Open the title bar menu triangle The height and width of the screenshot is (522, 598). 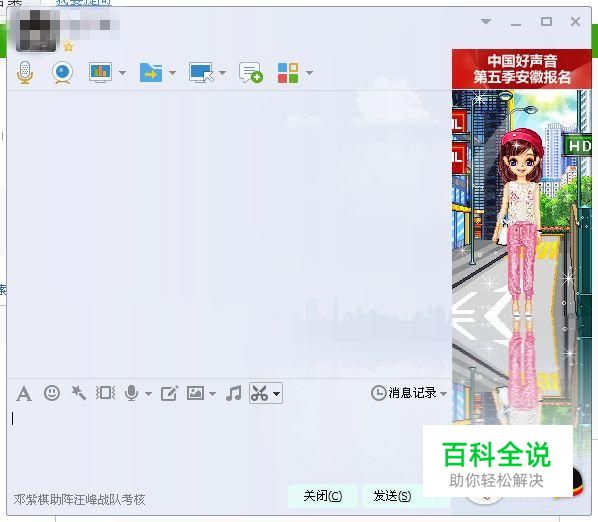click(486, 21)
